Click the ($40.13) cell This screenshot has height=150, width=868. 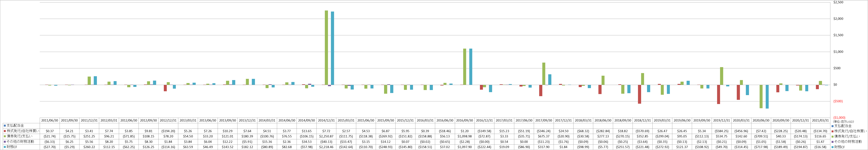click(x=326, y=142)
